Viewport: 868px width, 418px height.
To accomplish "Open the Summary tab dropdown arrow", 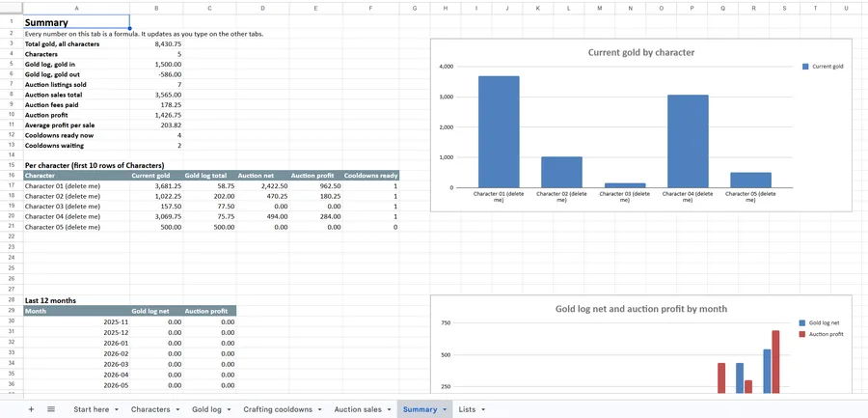I will click(445, 409).
